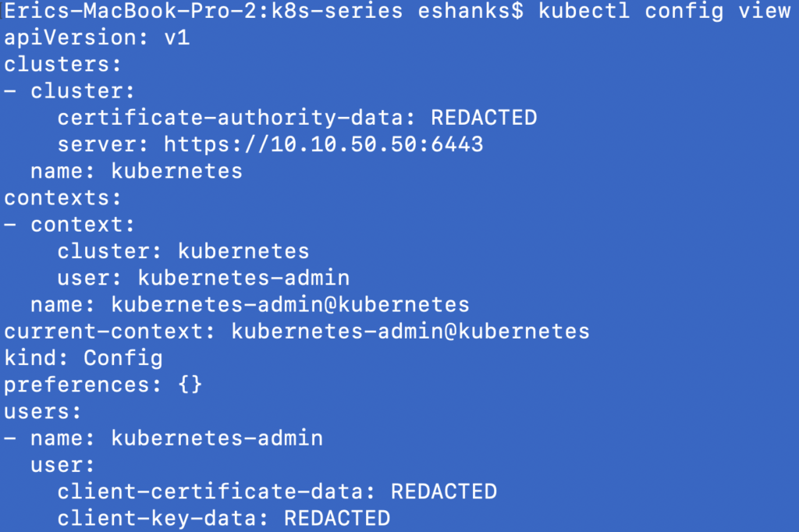Click the "cluster: kubernetes" context entry
799x532 pixels.
(183, 252)
